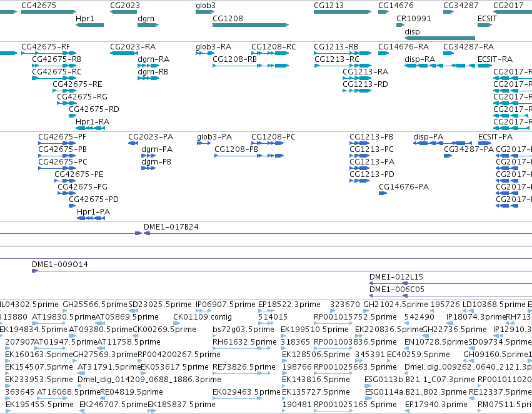Screen dimensions: 532x414
Task: Select protein CG42675-PG
Action: click(x=66, y=193)
